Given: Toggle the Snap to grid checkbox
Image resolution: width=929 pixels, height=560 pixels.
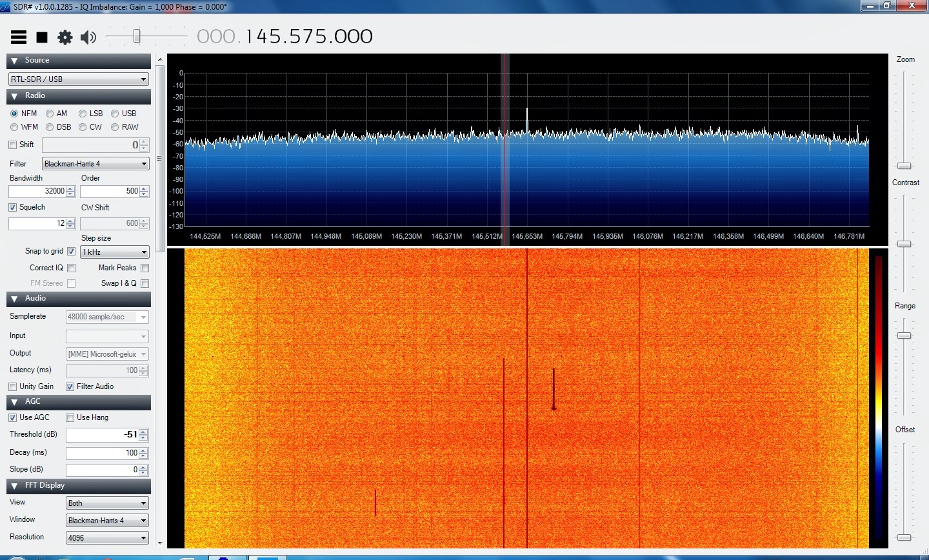Looking at the screenshot, I should click(x=71, y=251).
